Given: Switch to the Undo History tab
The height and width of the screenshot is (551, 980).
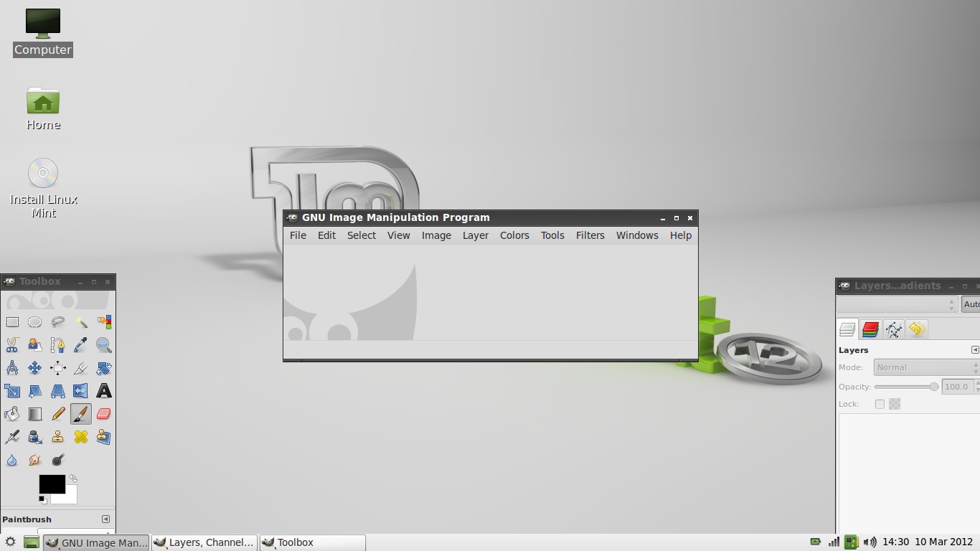Looking at the screenshot, I should (916, 329).
